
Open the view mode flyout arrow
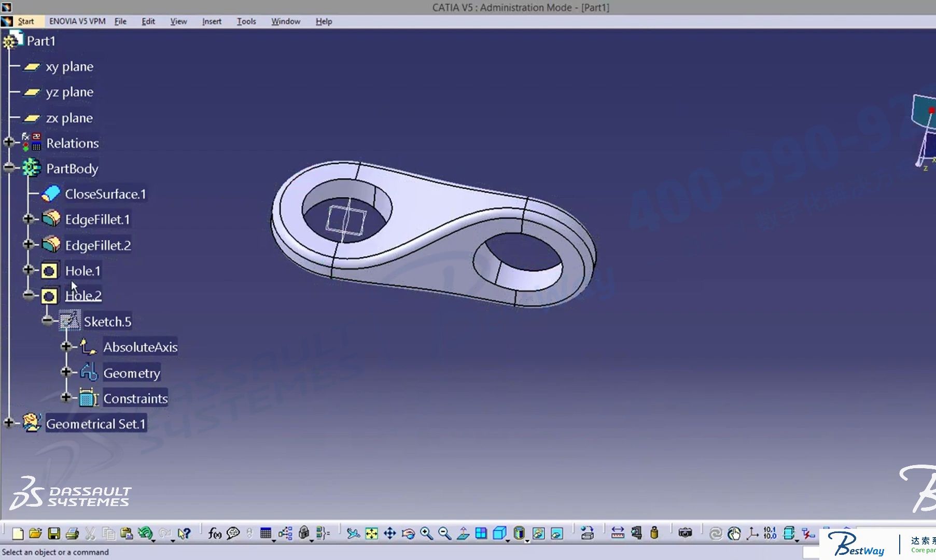point(527,541)
